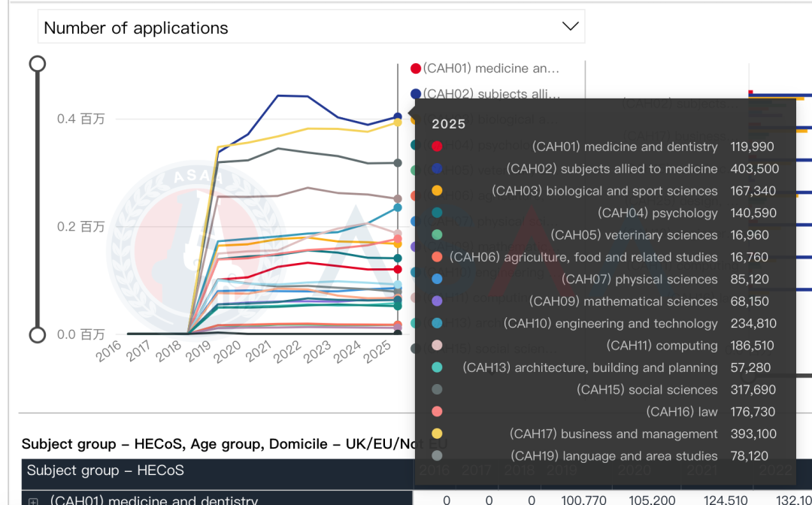
Task: Expand the (CAH01) medicine and dentistry row
Action: (33, 500)
